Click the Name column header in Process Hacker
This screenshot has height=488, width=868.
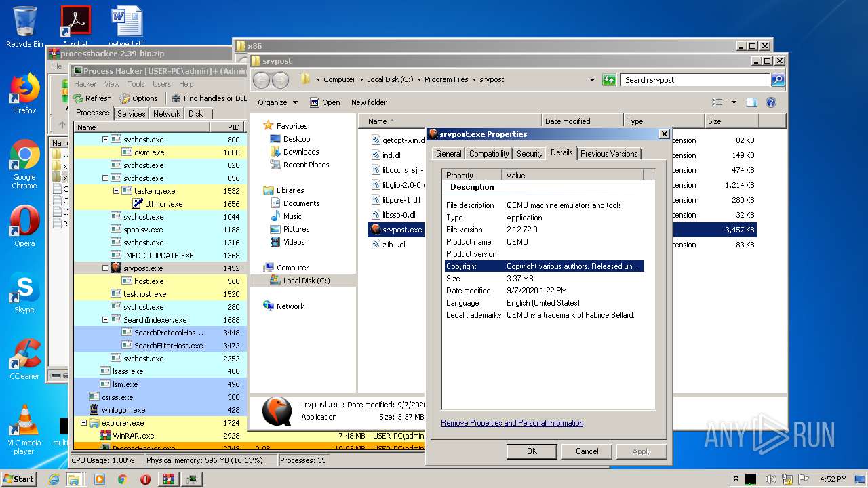[141, 127]
